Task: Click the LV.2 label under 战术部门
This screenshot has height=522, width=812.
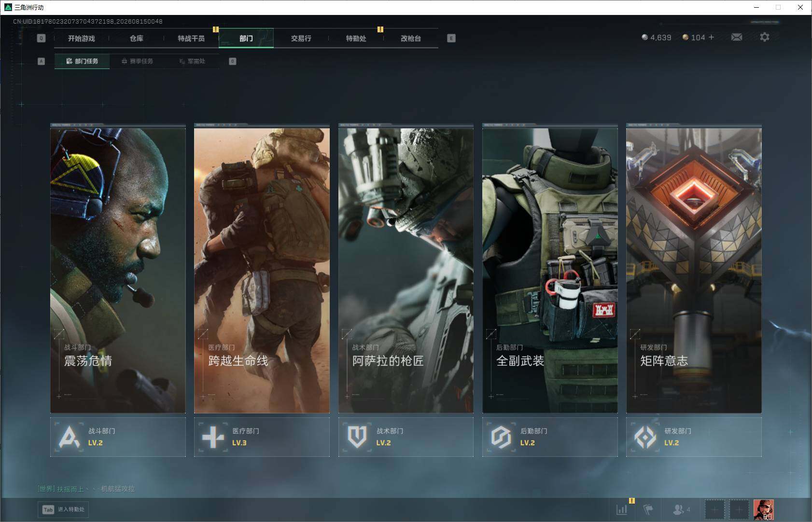Action: point(383,443)
